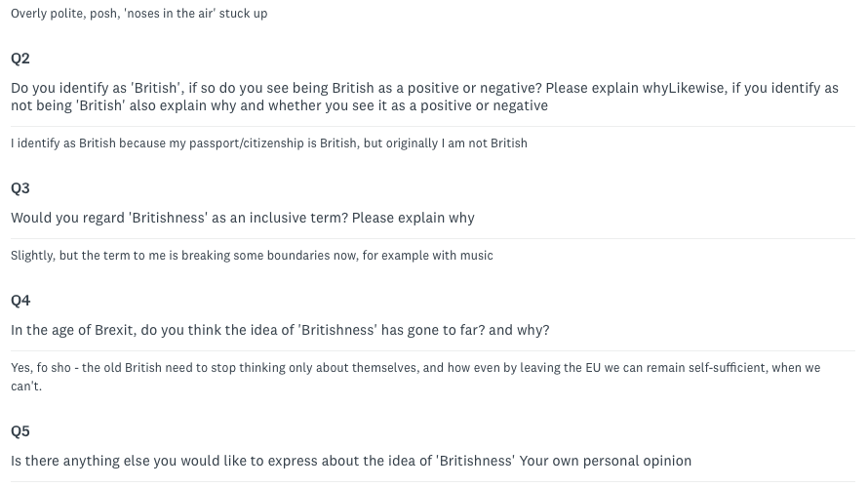Click the word 'can't.' ending Q4 answer
This screenshot has height=488, width=868.
point(26,386)
